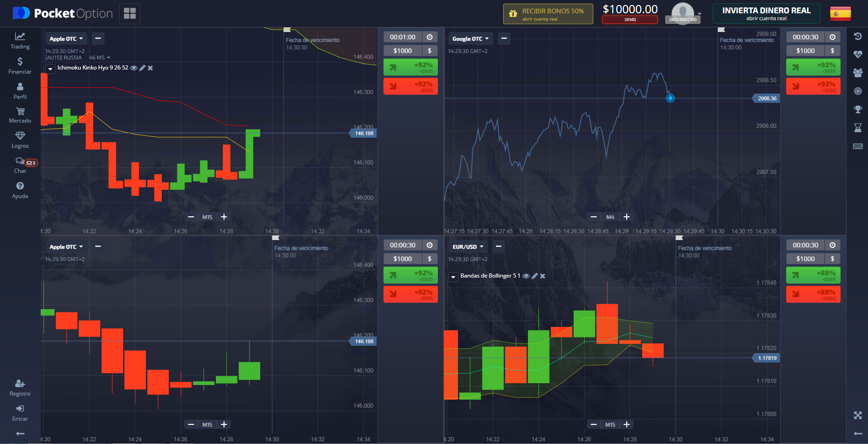Open heartbeat signals icon in right sidebar
This screenshot has width=868, height=444.
click(x=858, y=54)
